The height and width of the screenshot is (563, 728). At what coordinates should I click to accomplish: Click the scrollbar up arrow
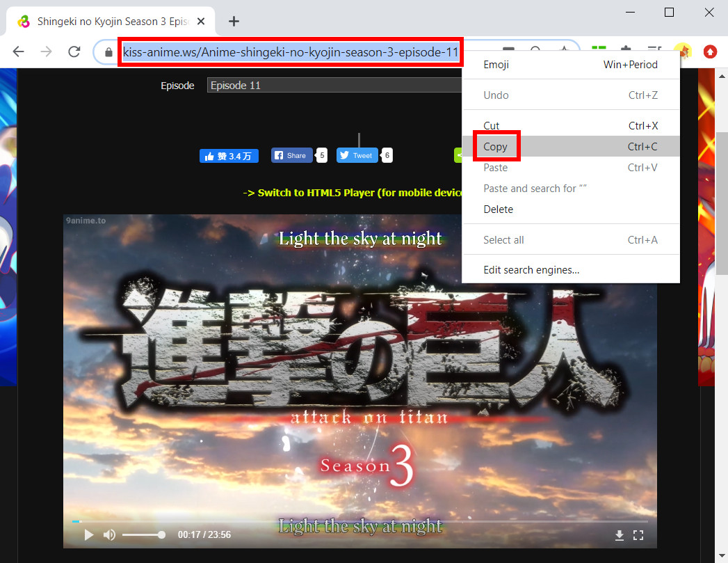point(722,76)
